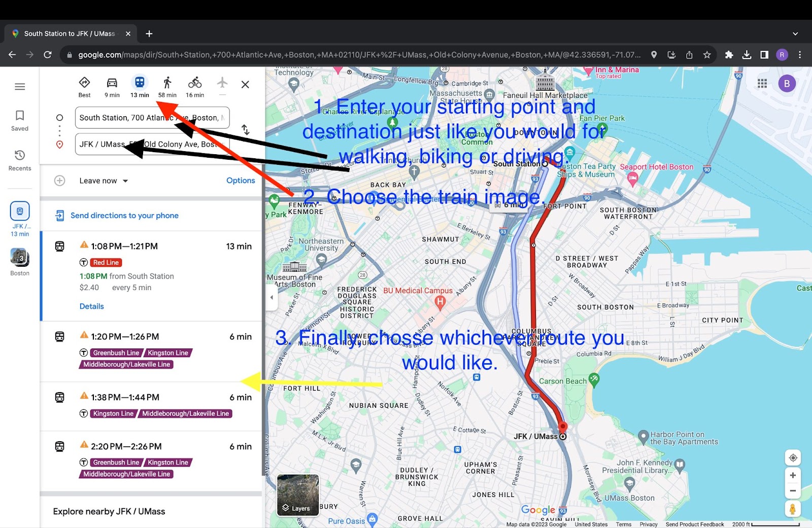Click the install app icon in address bar

click(x=671, y=55)
